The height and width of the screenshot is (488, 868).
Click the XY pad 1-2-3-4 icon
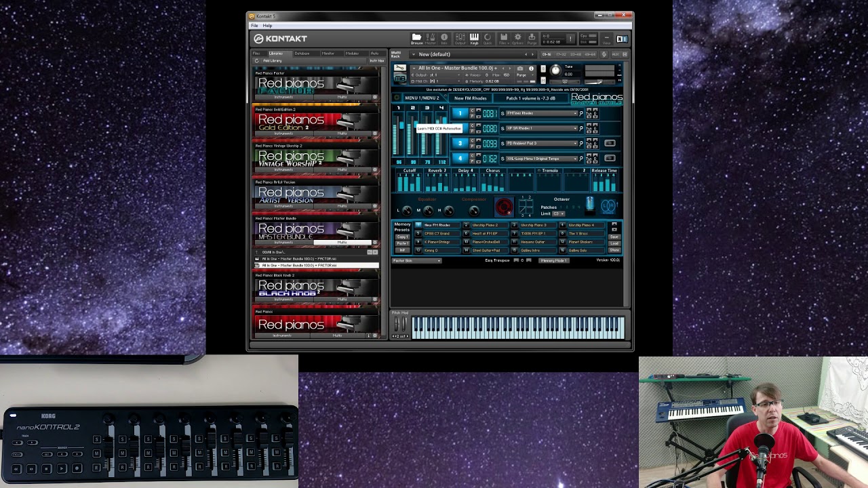pos(526,206)
